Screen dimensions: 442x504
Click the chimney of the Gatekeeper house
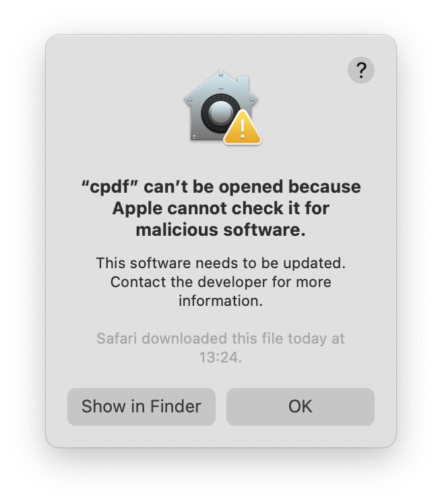click(x=243, y=84)
